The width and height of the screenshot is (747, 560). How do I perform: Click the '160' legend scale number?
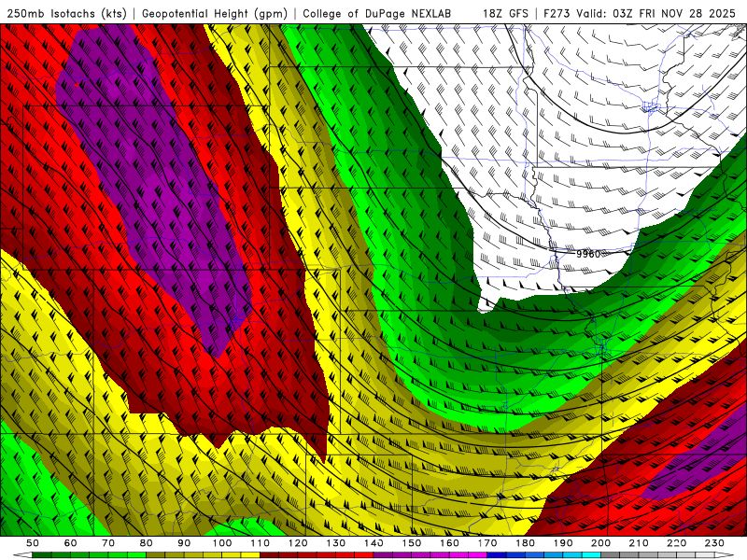point(449,543)
